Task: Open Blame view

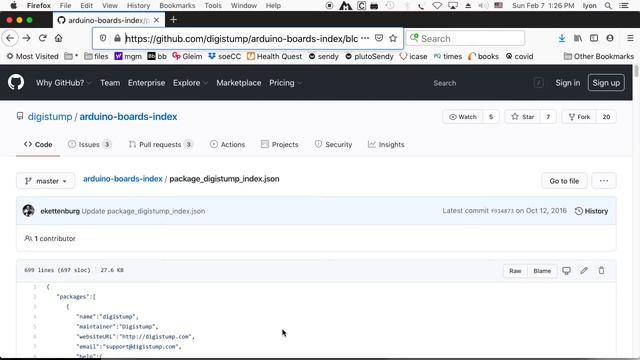Action: (542, 271)
